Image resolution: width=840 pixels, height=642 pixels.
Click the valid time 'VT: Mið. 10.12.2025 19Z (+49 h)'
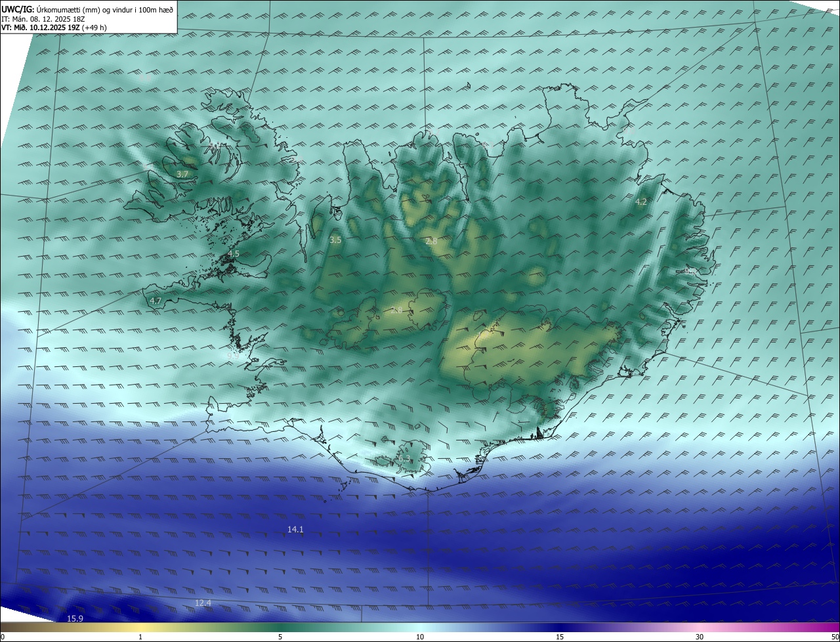click(54, 28)
